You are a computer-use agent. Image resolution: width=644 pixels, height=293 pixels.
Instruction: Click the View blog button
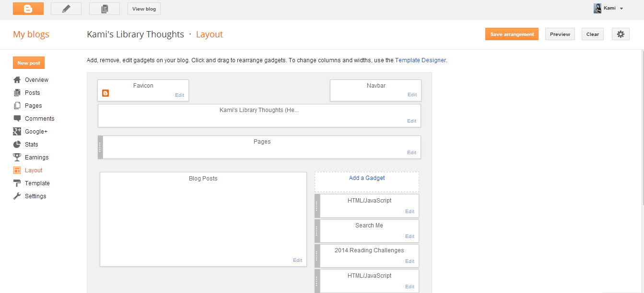144,9
